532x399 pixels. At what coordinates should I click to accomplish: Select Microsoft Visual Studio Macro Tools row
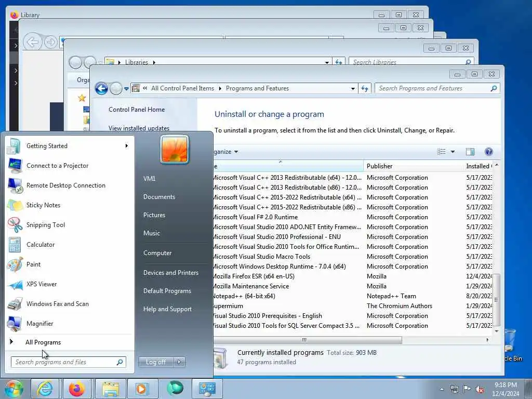pyautogui.click(x=353, y=257)
